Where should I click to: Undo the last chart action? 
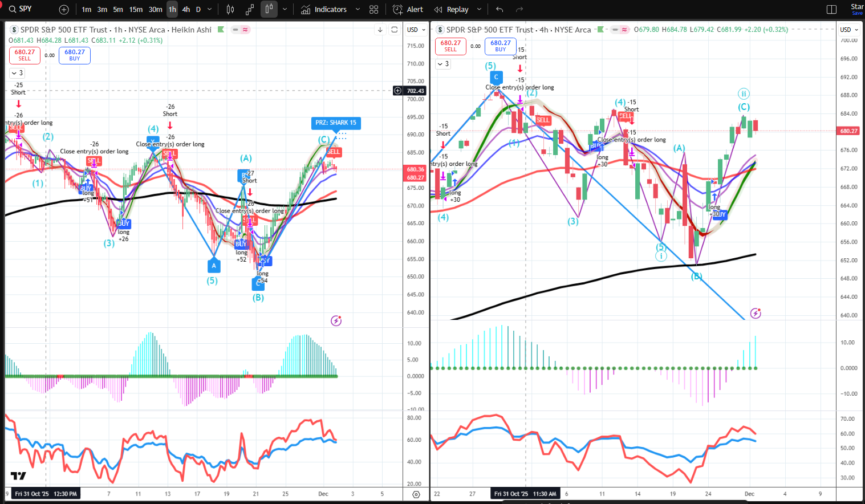[x=499, y=9]
